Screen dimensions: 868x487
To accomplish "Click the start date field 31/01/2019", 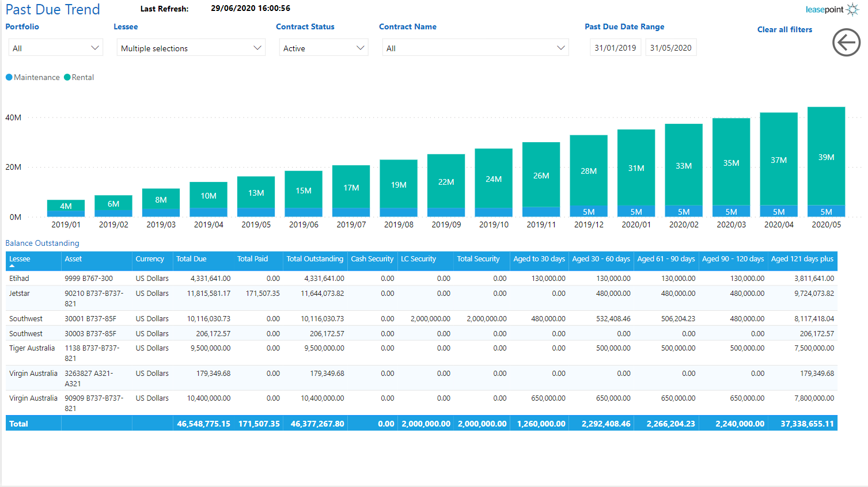I will [615, 48].
